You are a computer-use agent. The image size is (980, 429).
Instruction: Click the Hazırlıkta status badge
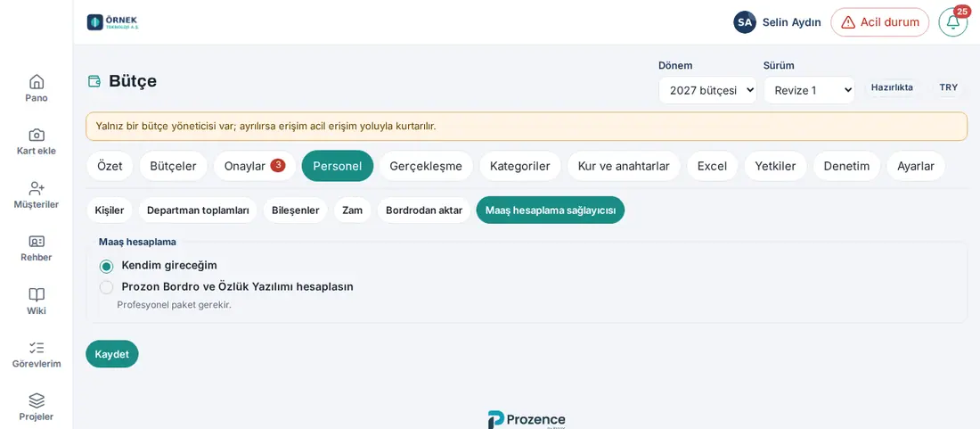coord(892,87)
